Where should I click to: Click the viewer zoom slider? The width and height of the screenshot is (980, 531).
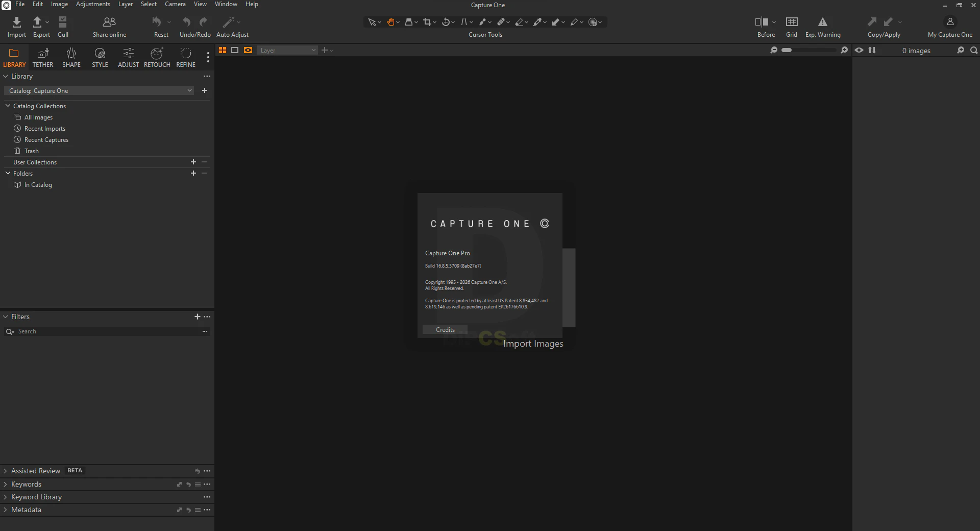[x=809, y=50]
